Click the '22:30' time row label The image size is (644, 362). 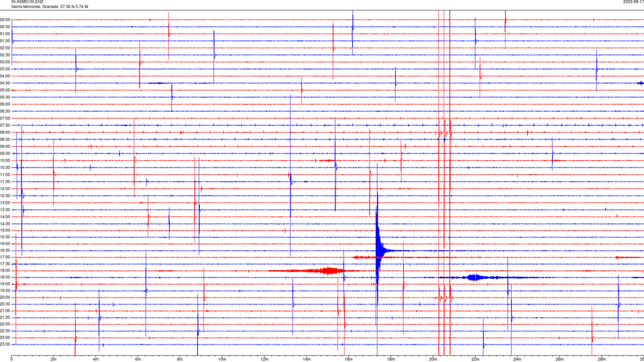coord(5,330)
